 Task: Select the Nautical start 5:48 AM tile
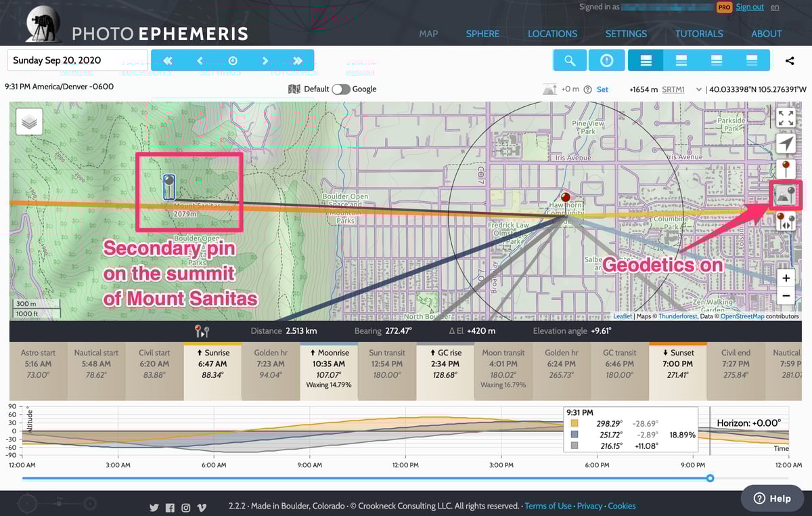(x=96, y=370)
